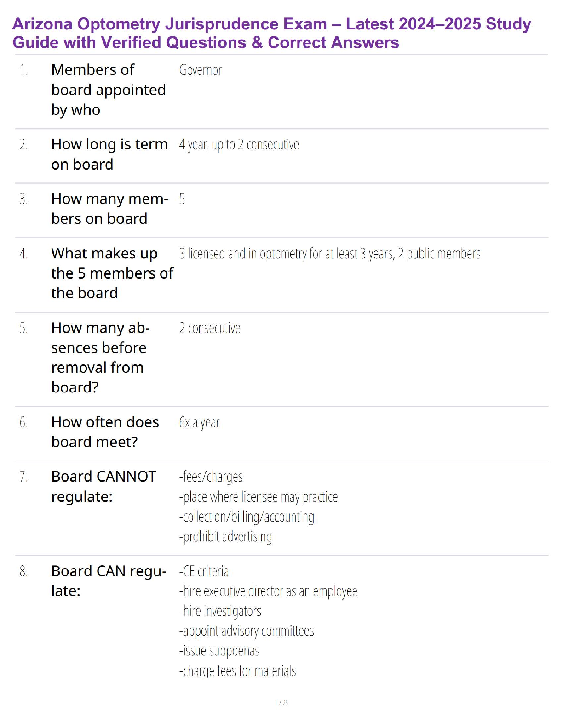Click the question "How often does board meet?"
The width and height of the screenshot is (563, 728).
point(105,432)
